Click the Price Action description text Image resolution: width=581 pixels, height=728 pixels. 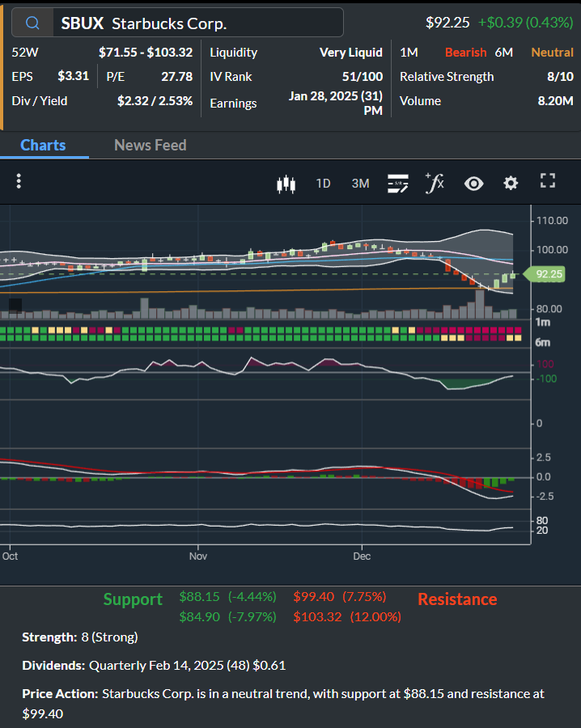[x=283, y=704]
